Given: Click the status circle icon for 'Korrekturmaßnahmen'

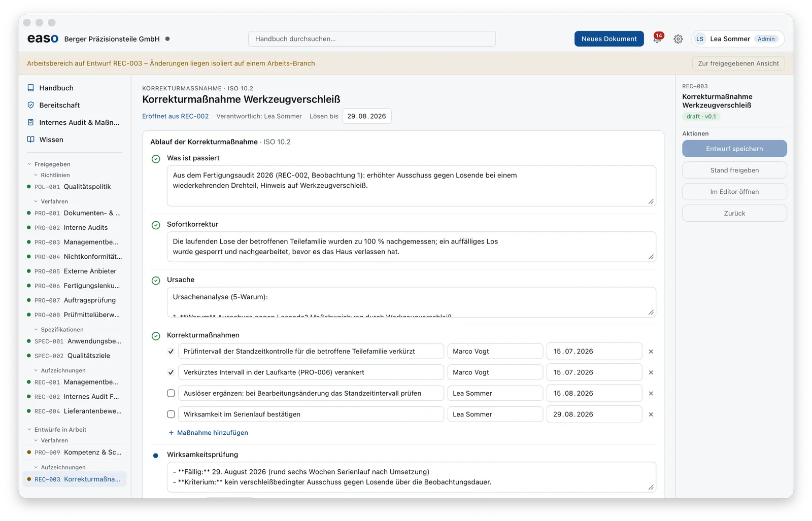Looking at the screenshot, I should tap(156, 336).
